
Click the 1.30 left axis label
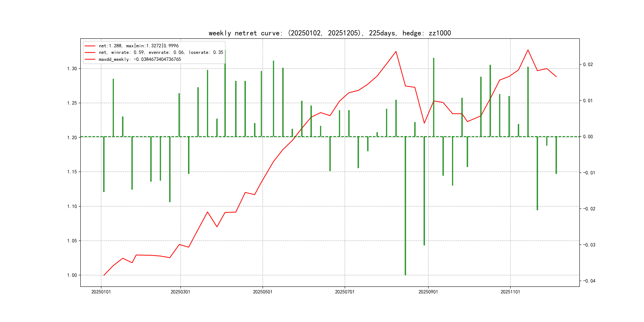coord(72,69)
